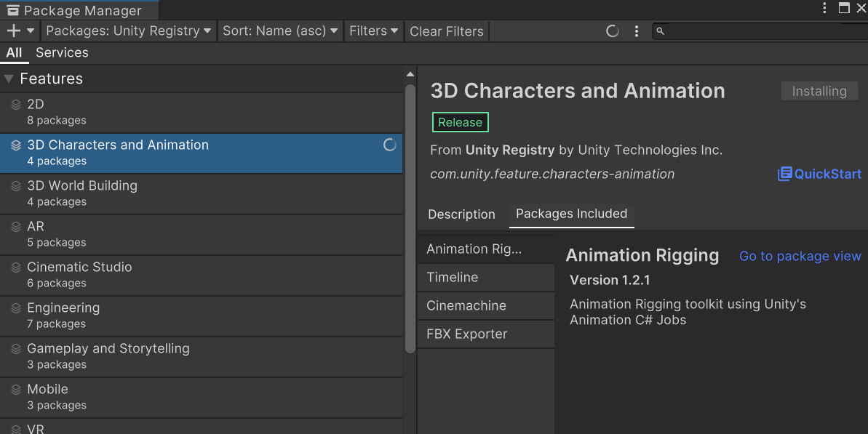Viewport: 868px width, 434px height.
Task: Open the Packages: Unity Registry dropdown
Action: point(128,31)
